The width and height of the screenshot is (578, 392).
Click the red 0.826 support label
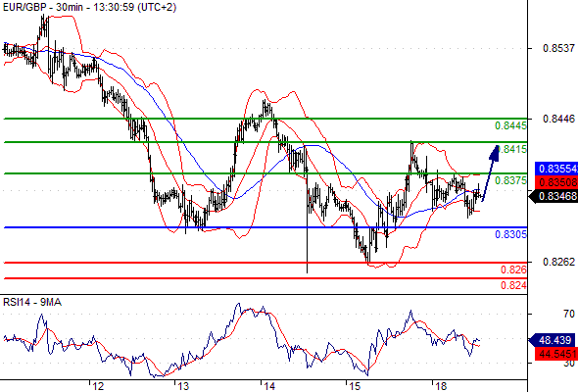pyautogui.click(x=514, y=269)
